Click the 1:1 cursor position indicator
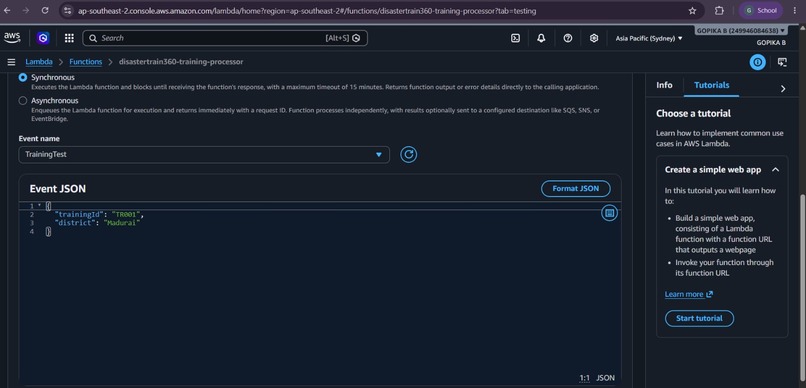Screen dimensions: 806x388 pyautogui.click(x=585, y=378)
